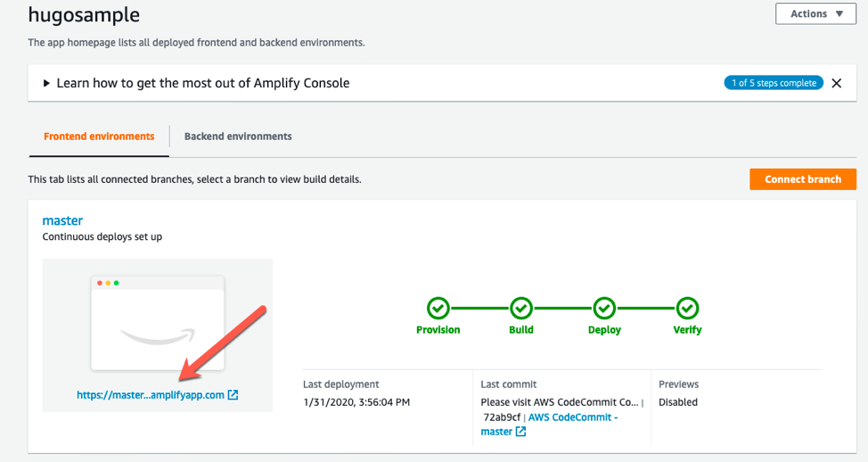Click external link icon next to AWS CodeCommit master
Viewport: 868px width, 462px height.
(521, 432)
